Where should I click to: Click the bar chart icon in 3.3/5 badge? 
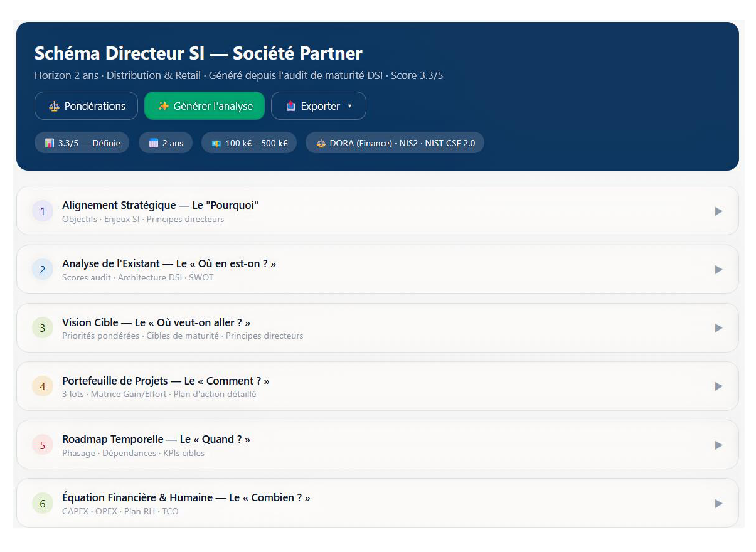coord(50,143)
